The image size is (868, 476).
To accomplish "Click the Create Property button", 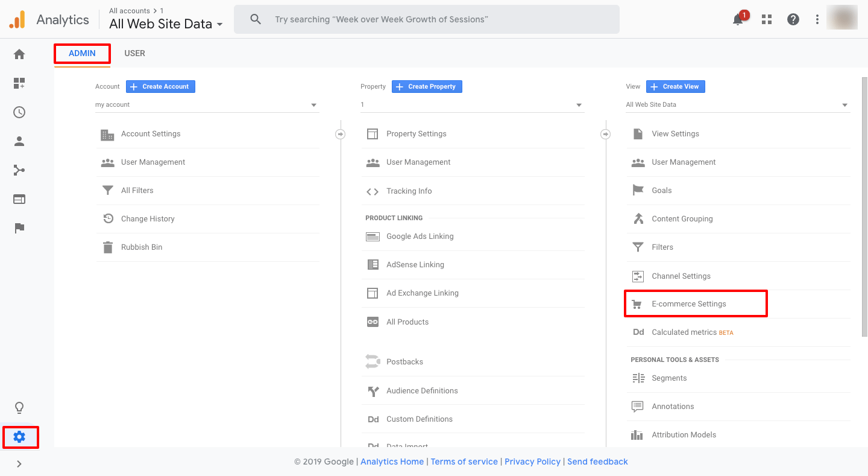I will (427, 86).
